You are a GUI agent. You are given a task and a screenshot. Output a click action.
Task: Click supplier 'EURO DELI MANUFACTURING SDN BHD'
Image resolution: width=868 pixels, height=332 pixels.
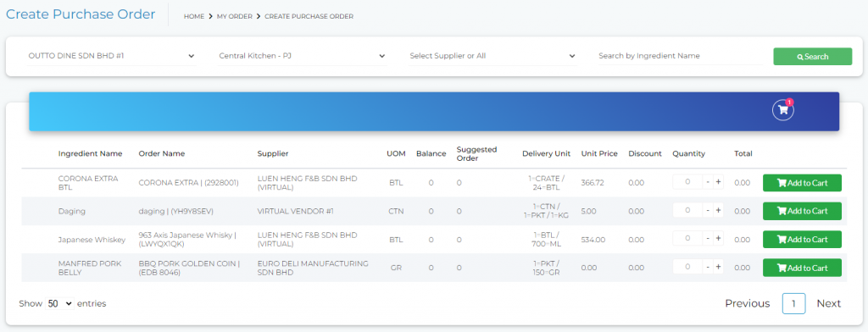click(313, 268)
